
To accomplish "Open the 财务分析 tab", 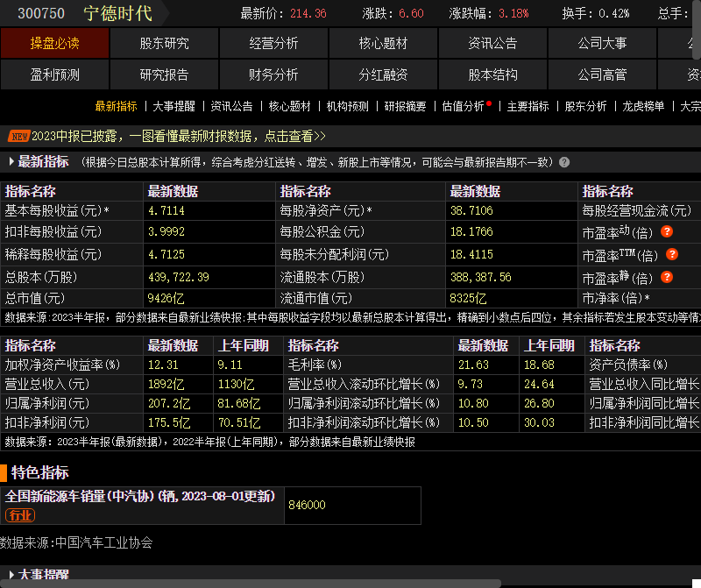I will pyautogui.click(x=273, y=74).
